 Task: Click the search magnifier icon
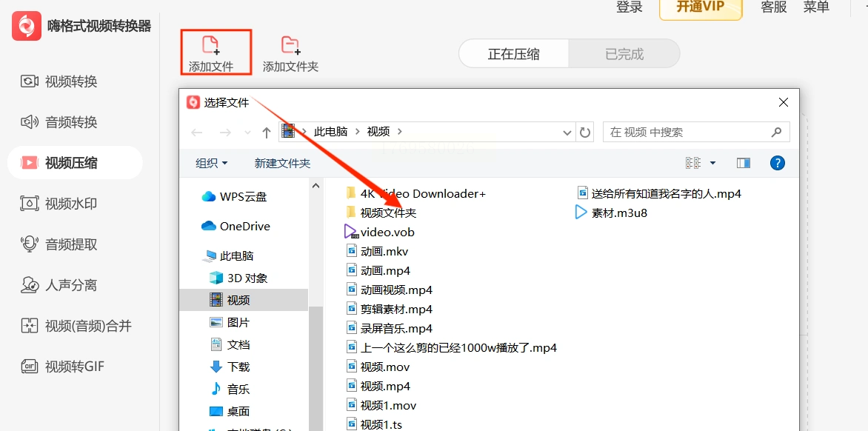[776, 133]
